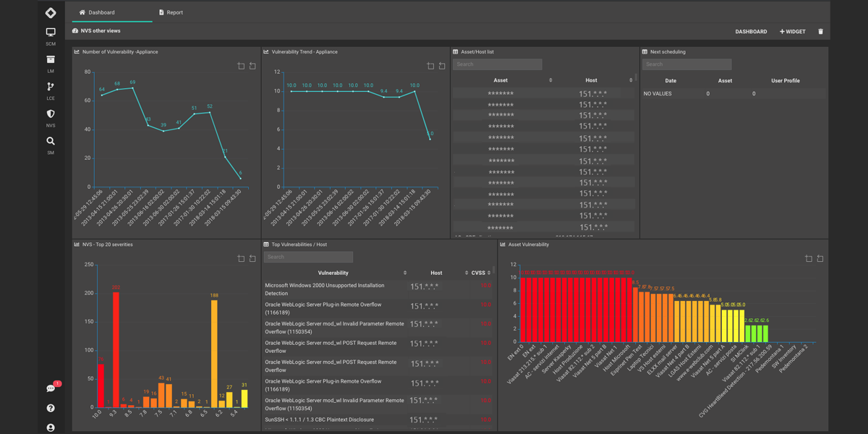Click the search field in Asset/Host list
Image resolution: width=868 pixels, height=434 pixels.
pos(497,64)
